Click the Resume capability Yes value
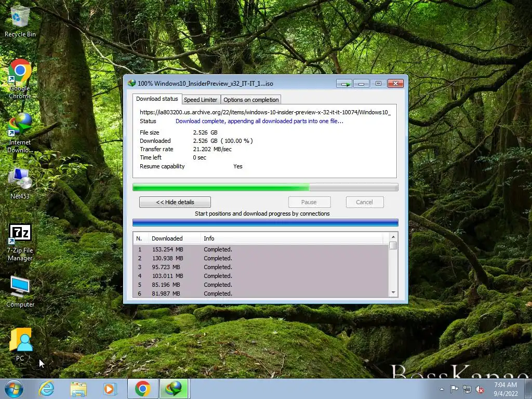This screenshot has height=399, width=532. pyautogui.click(x=238, y=166)
